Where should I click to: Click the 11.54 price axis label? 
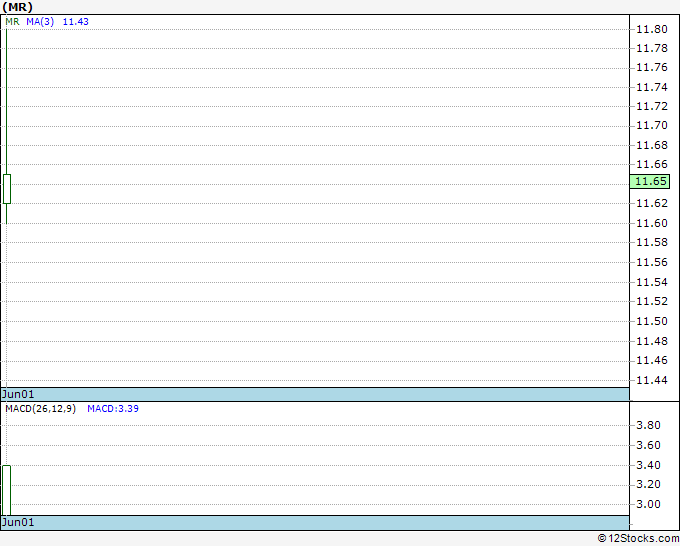click(x=651, y=282)
